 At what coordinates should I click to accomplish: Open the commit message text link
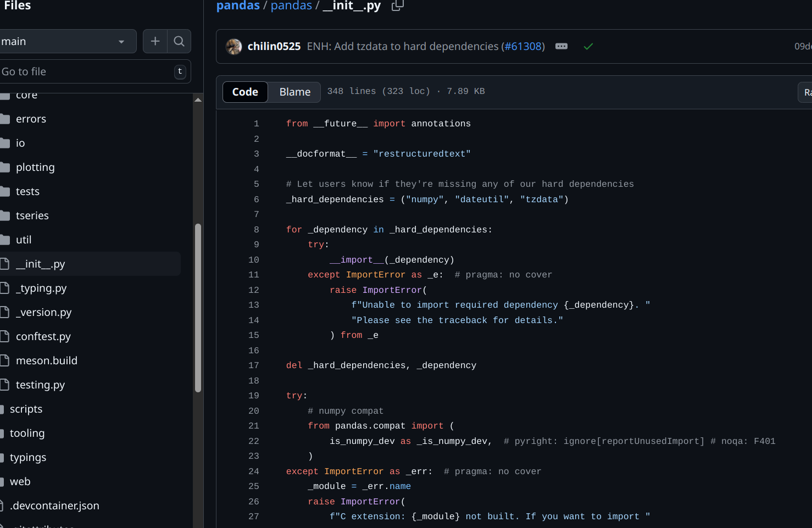(403, 47)
